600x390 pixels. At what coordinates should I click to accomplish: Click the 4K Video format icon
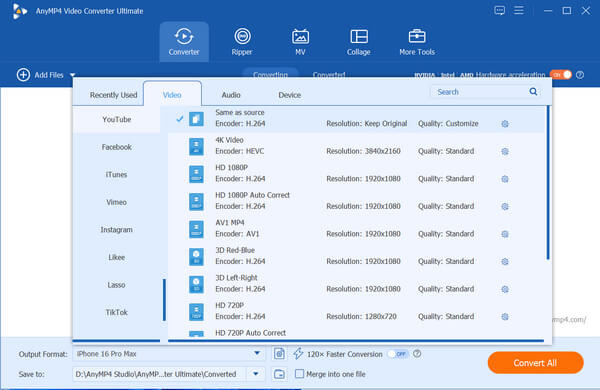[x=196, y=146]
